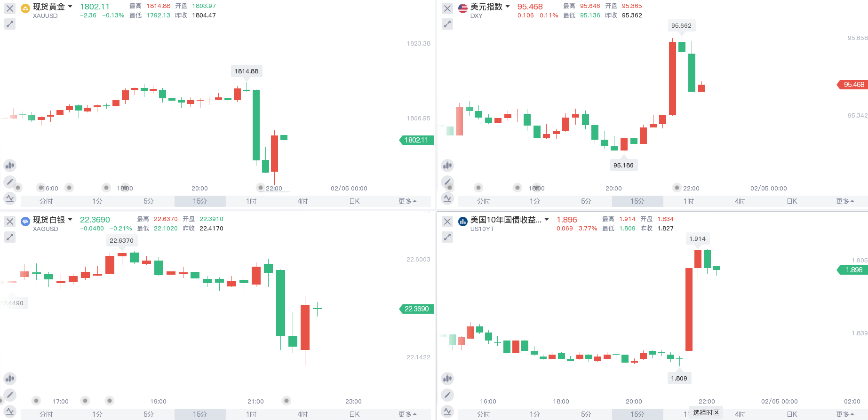Click the pencil drawing tool on the US10YT chart

click(x=447, y=395)
